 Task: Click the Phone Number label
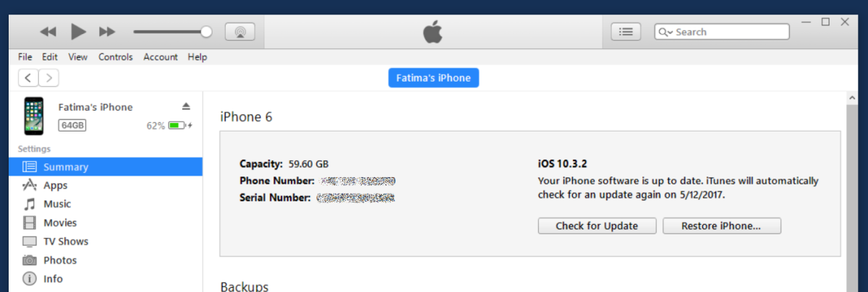277,181
